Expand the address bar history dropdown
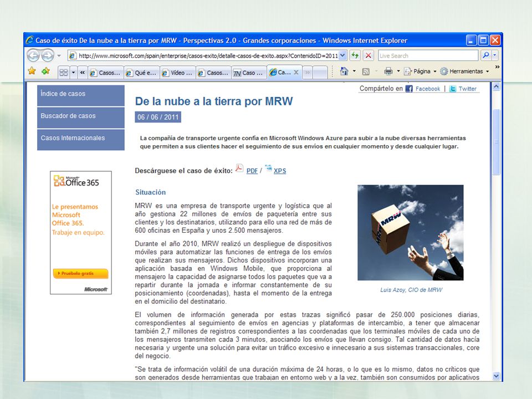Viewport: 532px width, 399px height. pyautogui.click(x=342, y=55)
